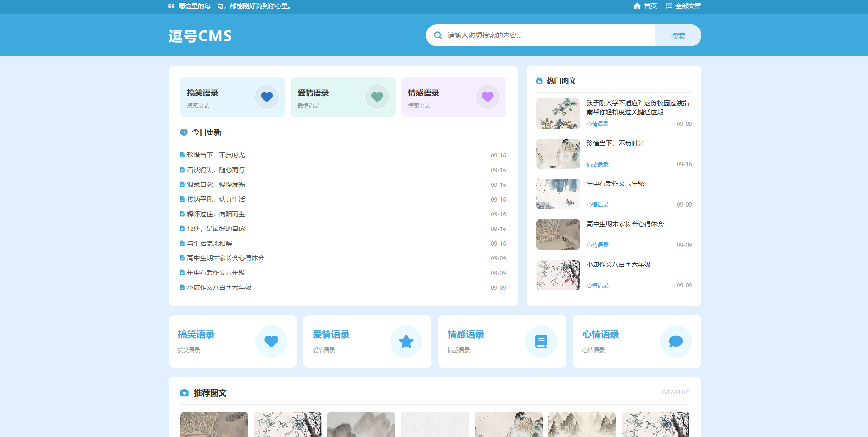Click the 搜索 button

click(678, 35)
